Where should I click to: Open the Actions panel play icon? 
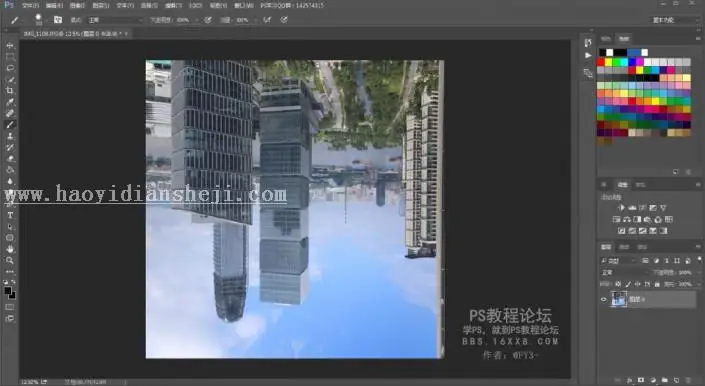[588, 55]
